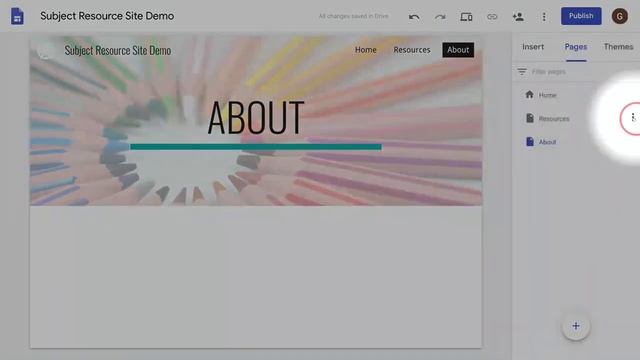Switch to the Insert tab
This screenshot has width=640, height=360.
coord(533,47)
